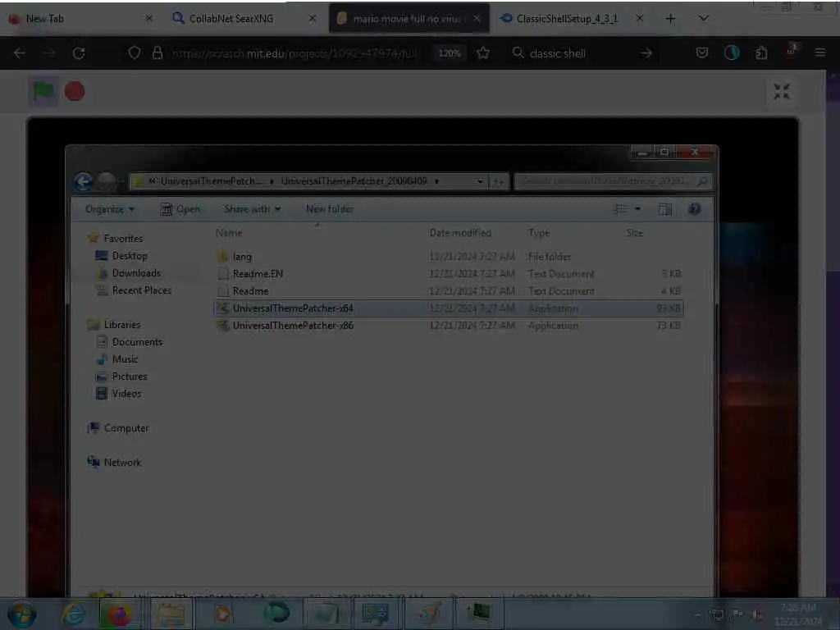
Task: Go back in Firefox
Action: [20, 53]
